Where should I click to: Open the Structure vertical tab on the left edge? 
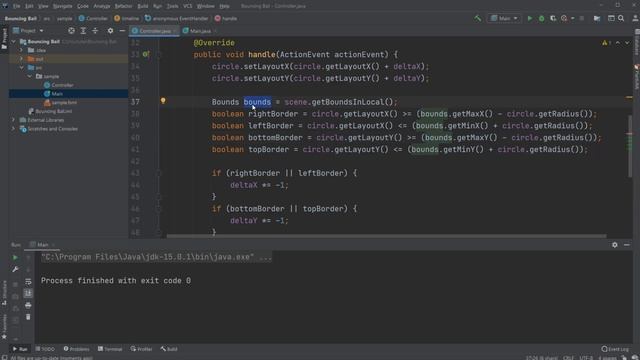[4, 293]
